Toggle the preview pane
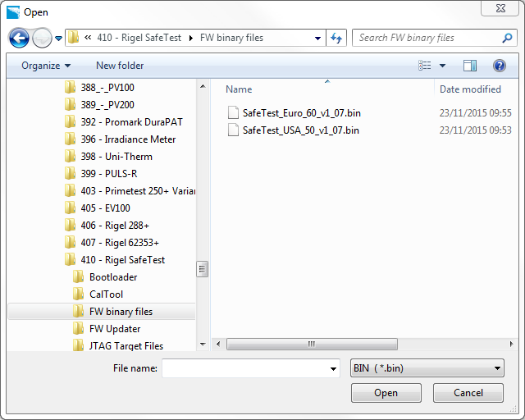Viewport: 525px width, 420px height. (x=470, y=66)
